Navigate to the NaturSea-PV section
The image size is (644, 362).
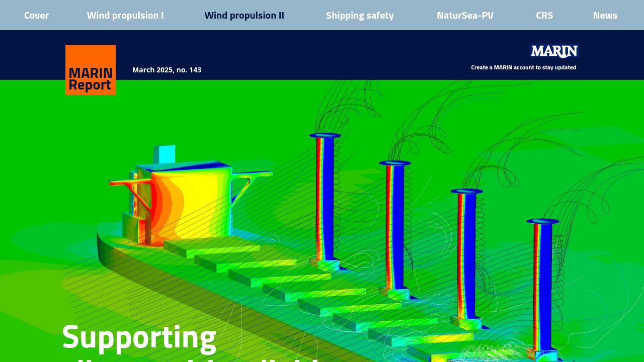click(x=465, y=15)
